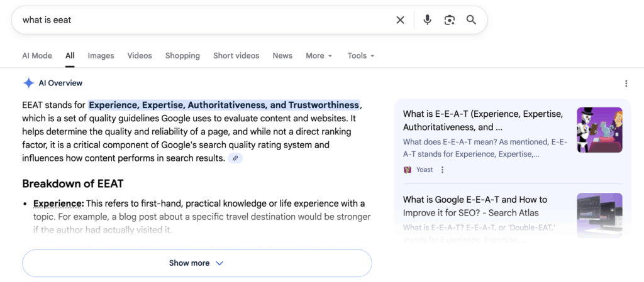Clear the search query with the X icon
This screenshot has height=282, width=644.
click(400, 19)
